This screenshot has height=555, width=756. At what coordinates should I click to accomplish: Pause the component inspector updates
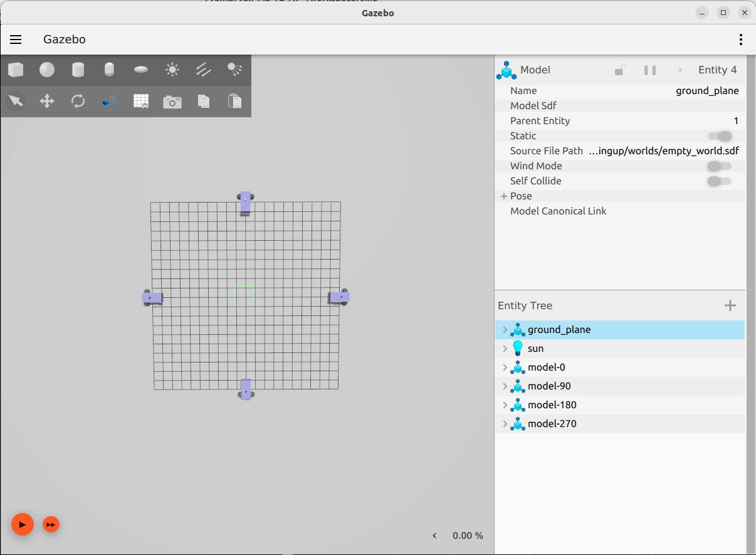coord(650,70)
